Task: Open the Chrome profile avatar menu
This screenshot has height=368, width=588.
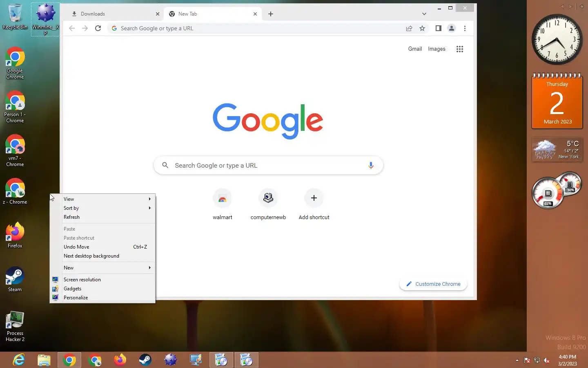Action: coord(452,28)
